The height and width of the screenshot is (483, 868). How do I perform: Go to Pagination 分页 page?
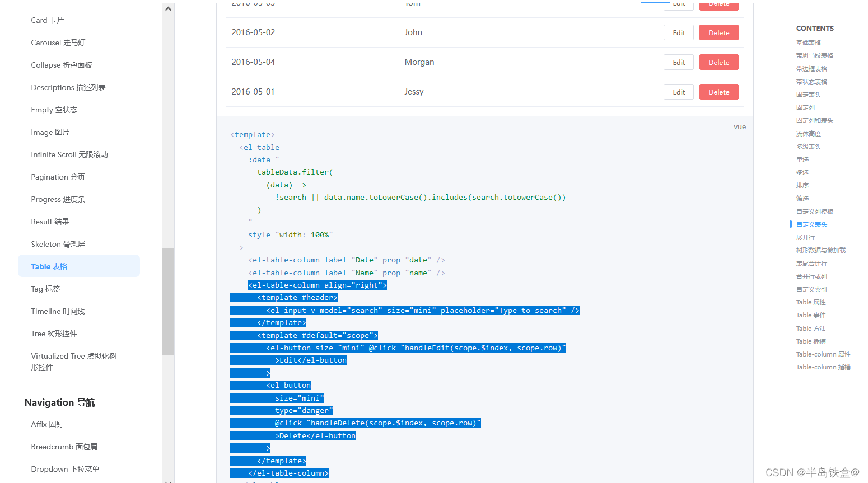tap(58, 177)
